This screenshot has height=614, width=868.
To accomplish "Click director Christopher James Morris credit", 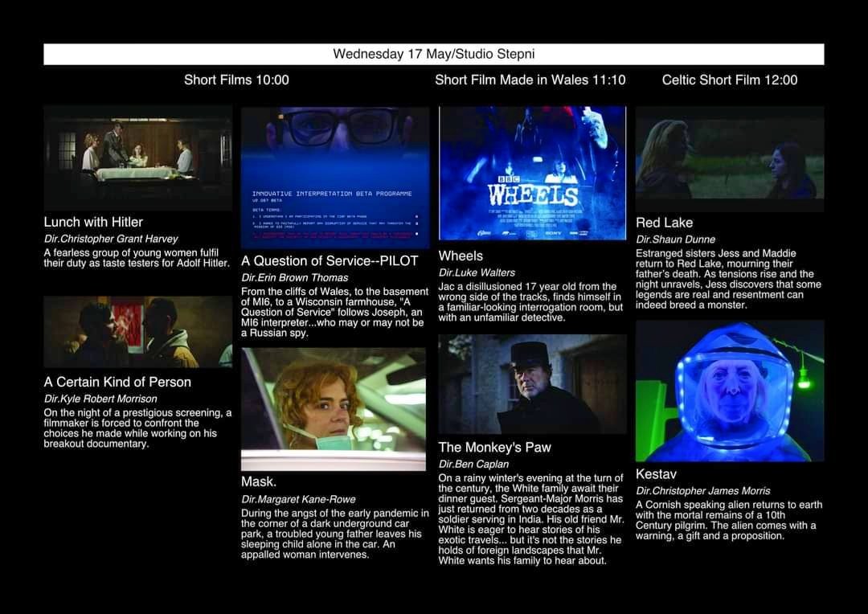I will [x=702, y=490].
